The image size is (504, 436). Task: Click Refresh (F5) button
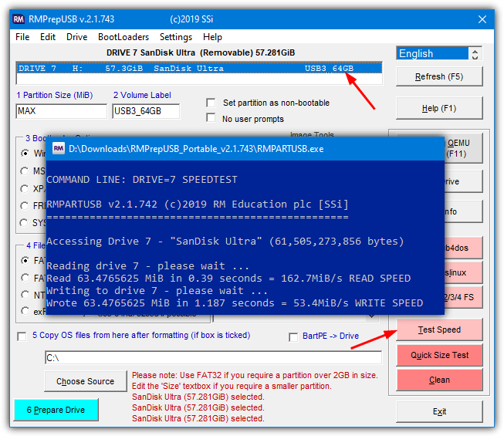(x=439, y=76)
